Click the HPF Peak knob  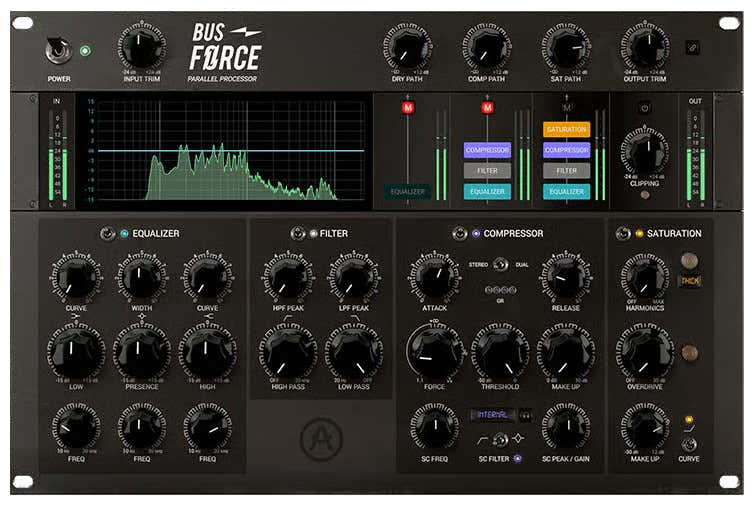288,278
